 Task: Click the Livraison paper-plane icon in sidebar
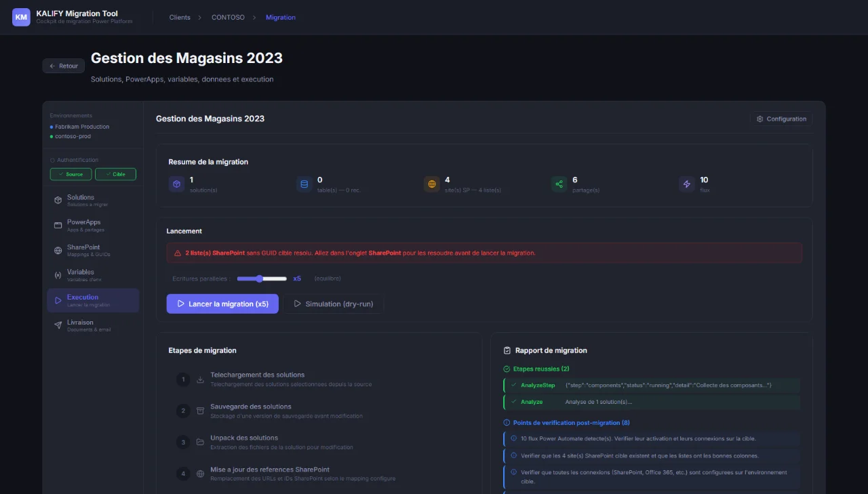[x=58, y=325]
